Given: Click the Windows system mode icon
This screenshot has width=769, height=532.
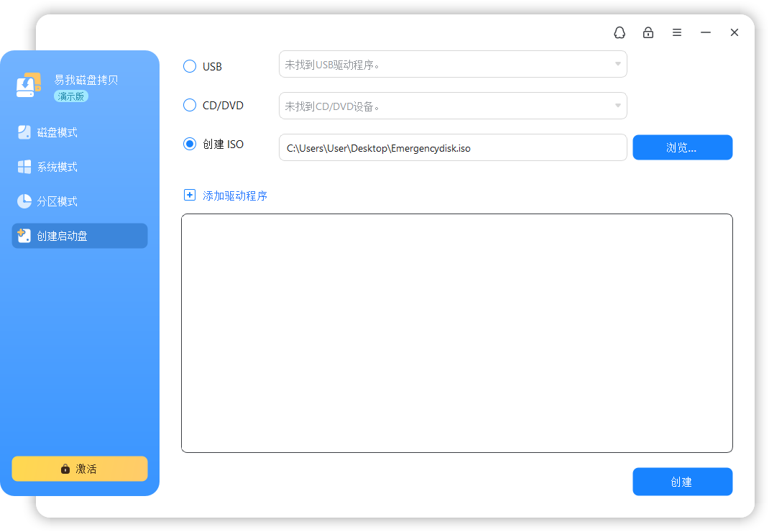Looking at the screenshot, I should [x=24, y=167].
